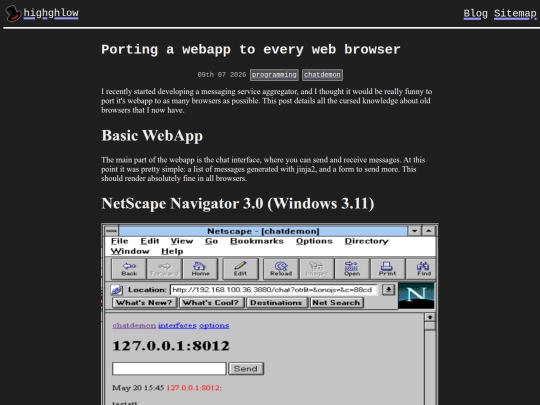
Task: Click the Netscape Open toolbar button
Action: [x=352, y=269]
